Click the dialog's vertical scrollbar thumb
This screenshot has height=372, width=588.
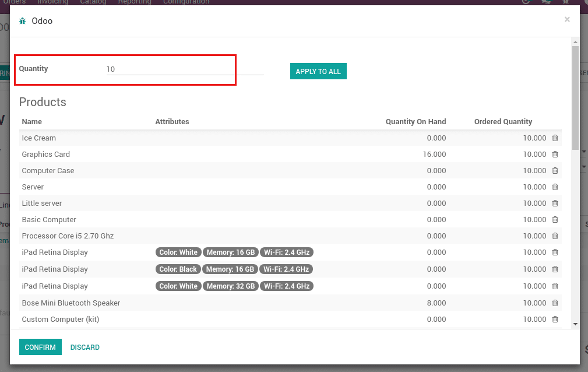point(575,97)
